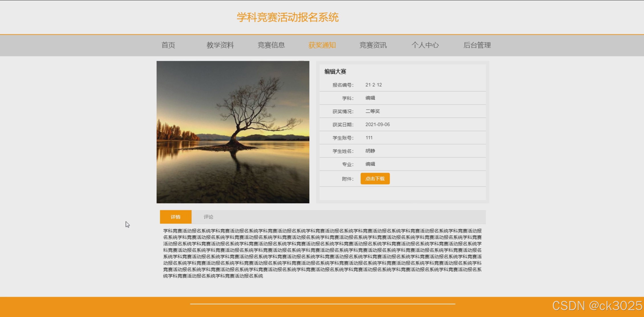Click the 编辑大赛 heading
This screenshot has width=644, height=317.
(x=335, y=72)
